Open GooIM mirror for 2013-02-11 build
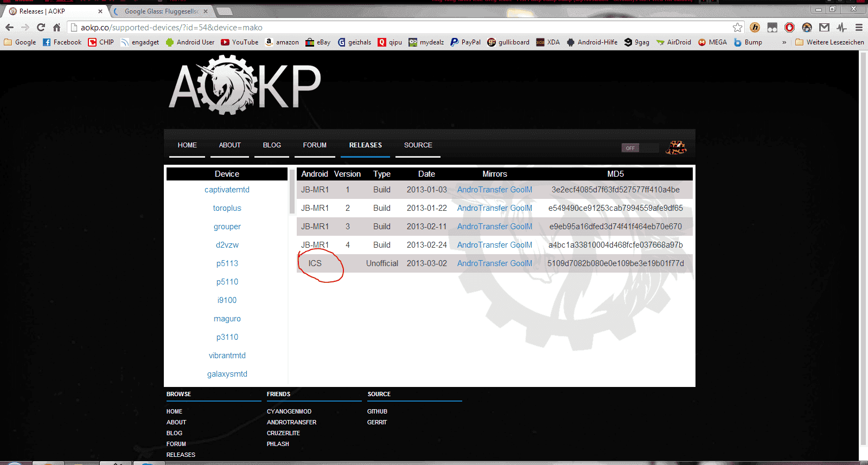This screenshot has width=868, height=465. point(521,227)
